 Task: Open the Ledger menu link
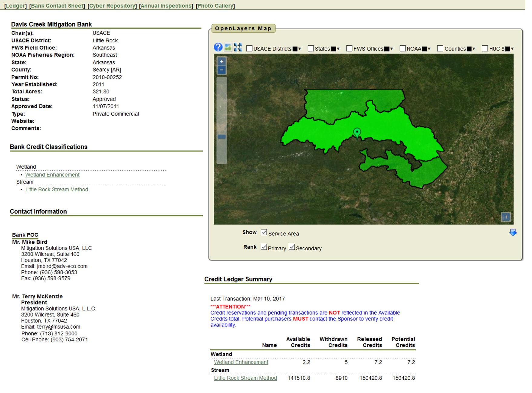click(x=15, y=6)
